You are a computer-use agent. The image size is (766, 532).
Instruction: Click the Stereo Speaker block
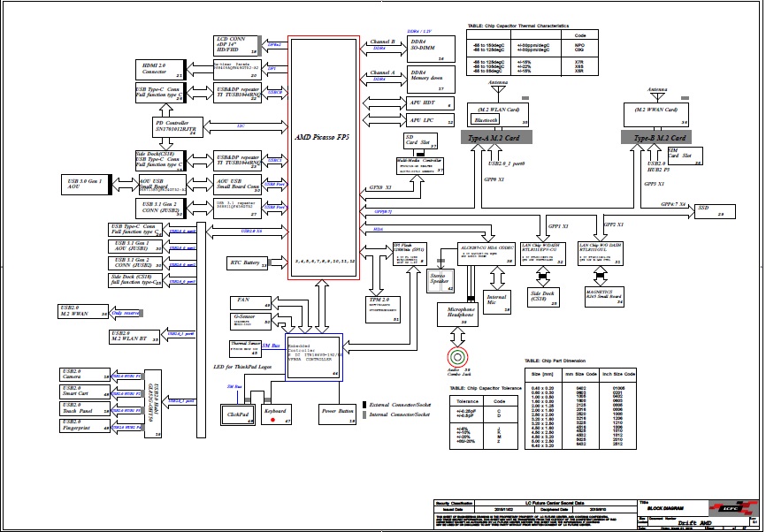[439, 282]
